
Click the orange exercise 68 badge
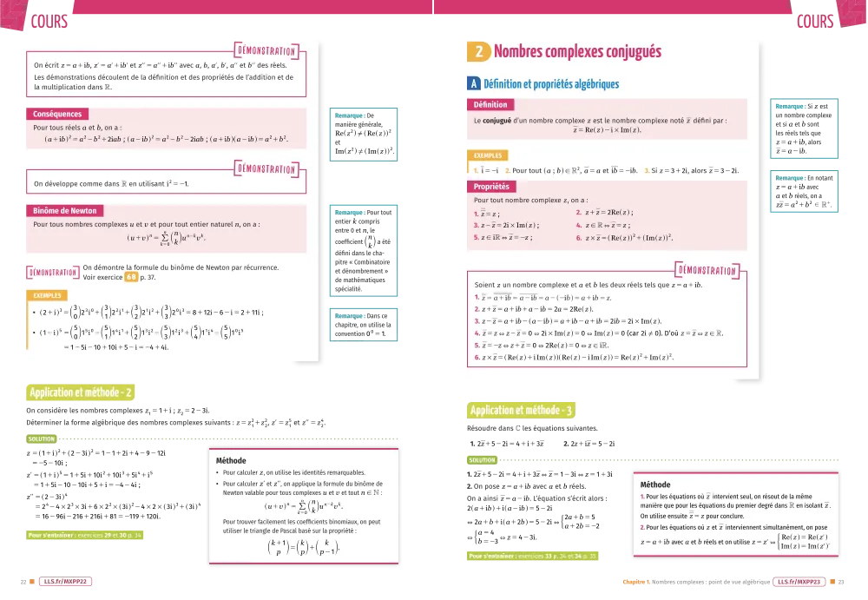130,278
